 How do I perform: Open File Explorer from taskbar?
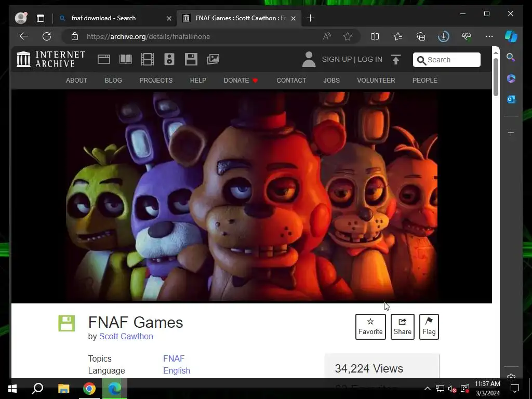click(x=63, y=389)
